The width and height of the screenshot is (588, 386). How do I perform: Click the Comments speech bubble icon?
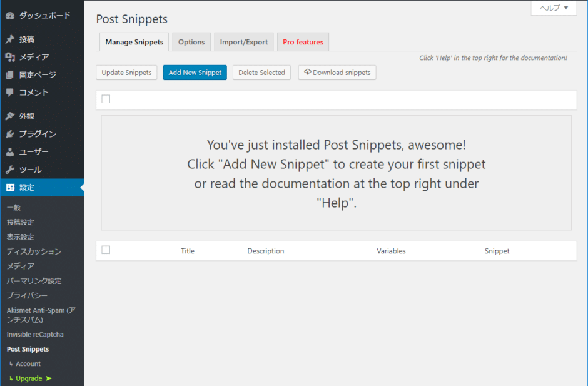point(10,93)
